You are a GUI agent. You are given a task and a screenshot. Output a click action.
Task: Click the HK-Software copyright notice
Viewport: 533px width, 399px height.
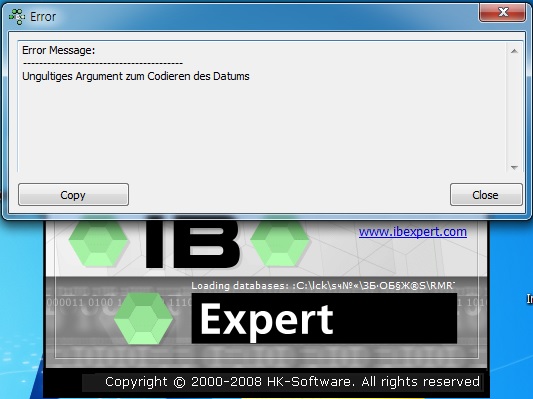click(x=292, y=382)
